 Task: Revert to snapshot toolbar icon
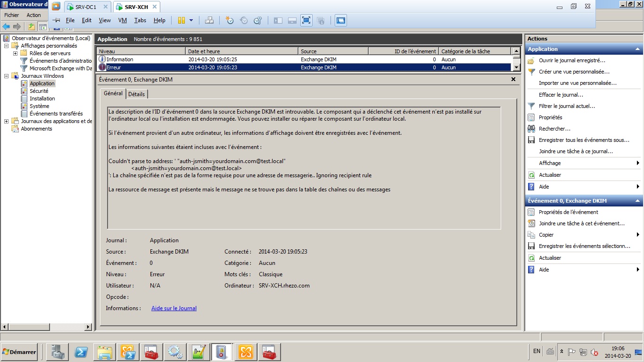(x=244, y=20)
